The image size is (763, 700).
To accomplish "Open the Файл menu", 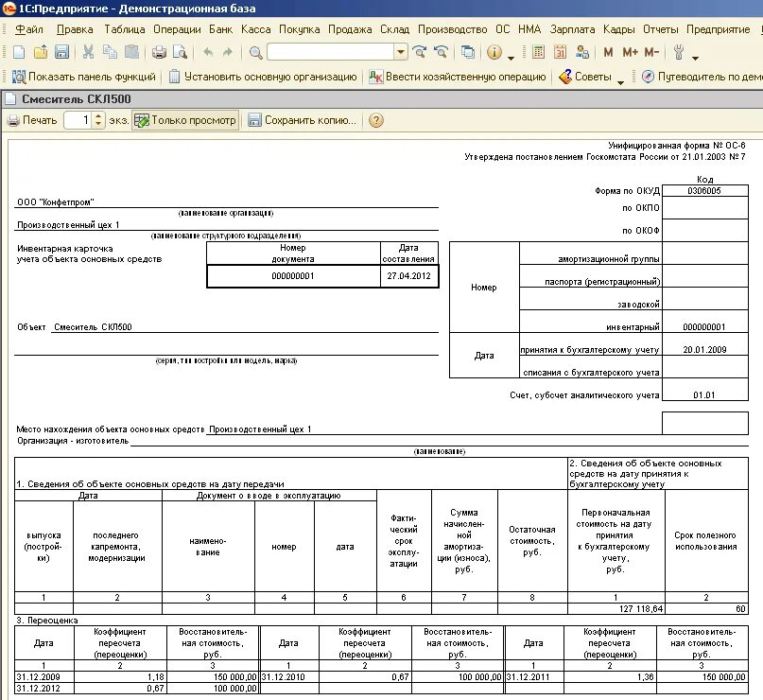I will (29, 29).
